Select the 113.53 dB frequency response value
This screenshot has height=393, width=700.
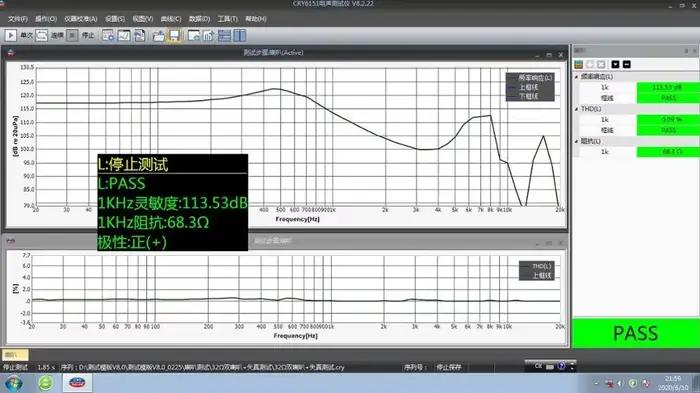(x=668, y=87)
